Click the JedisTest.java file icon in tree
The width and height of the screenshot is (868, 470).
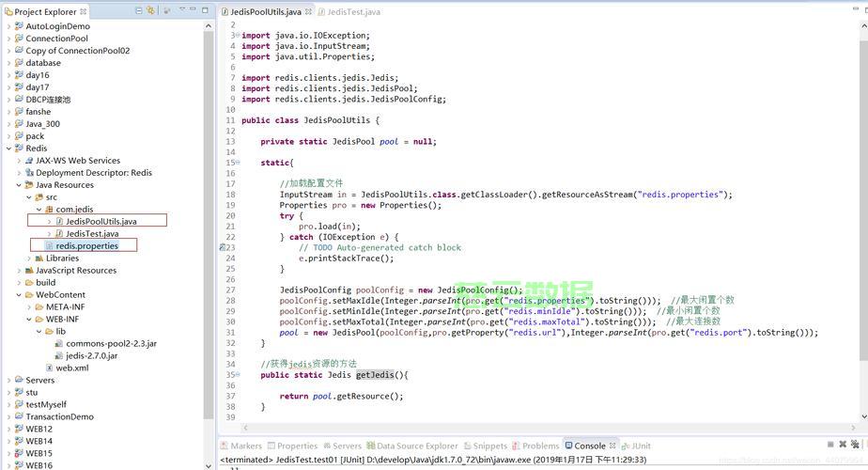pyautogui.click(x=59, y=233)
